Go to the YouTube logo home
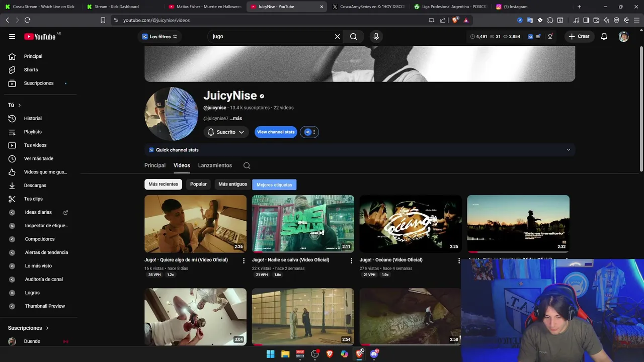The height and width of the screenshot is (362, 644). (x=40, y=36)
